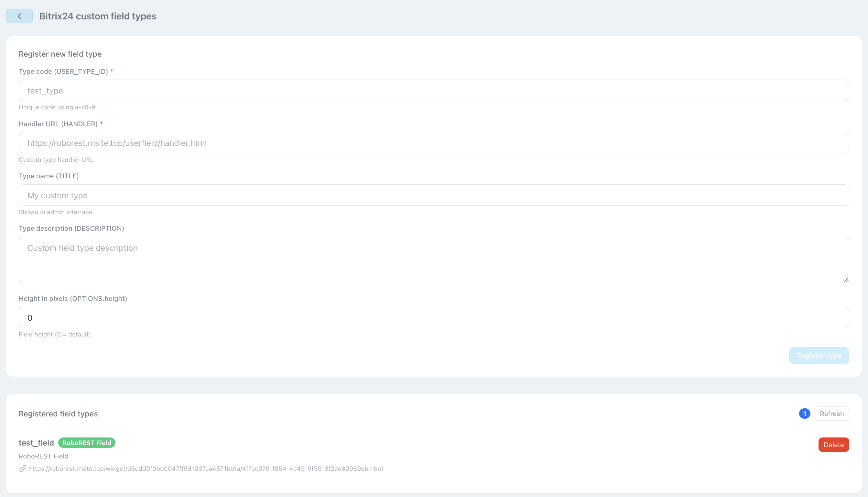
Task: Focus the Height in pixels input
Action: (433, 317)
